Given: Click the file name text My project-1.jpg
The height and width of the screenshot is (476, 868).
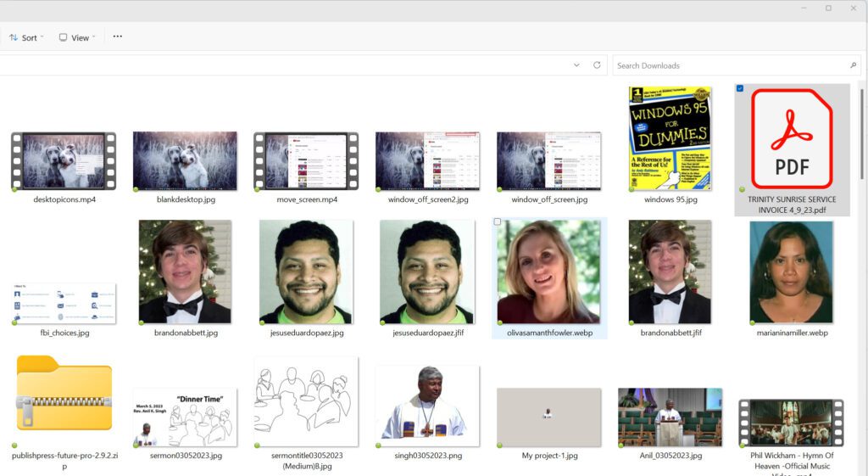Looking at the screenshot, I should [549, 456].
